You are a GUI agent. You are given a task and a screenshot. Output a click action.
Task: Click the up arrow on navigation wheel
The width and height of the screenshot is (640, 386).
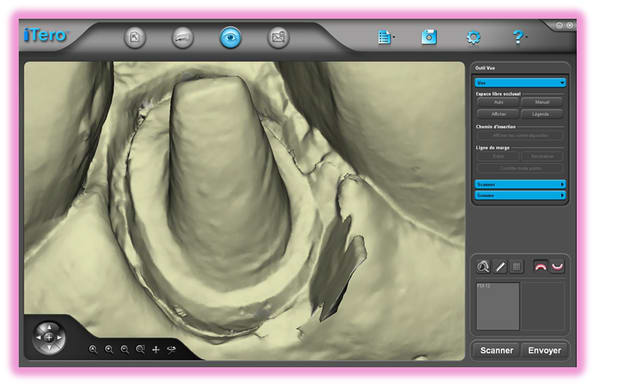click(49, 327)
